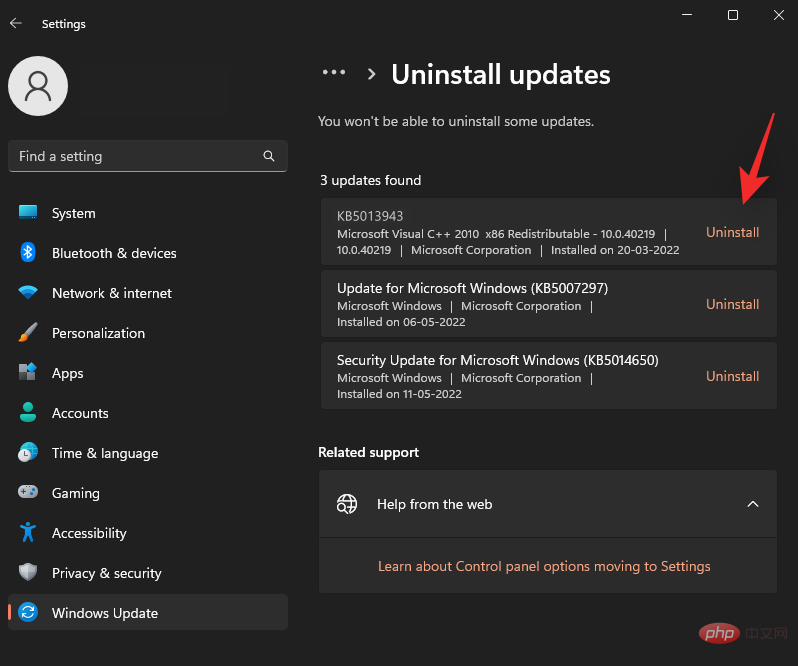The height and width of the screenshot is (666, 798).
Task: Open Bluetooth & devices via its icon
Action: 28,253
